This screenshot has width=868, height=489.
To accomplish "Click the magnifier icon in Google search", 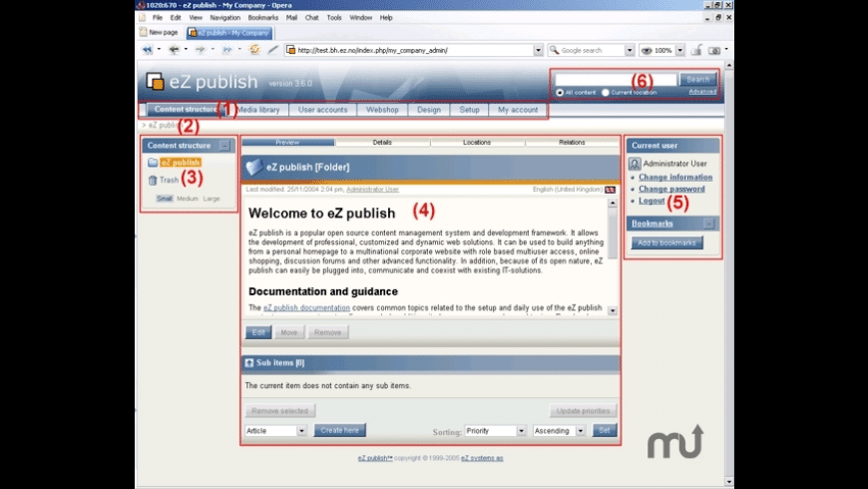I will (x=554, y=50).
